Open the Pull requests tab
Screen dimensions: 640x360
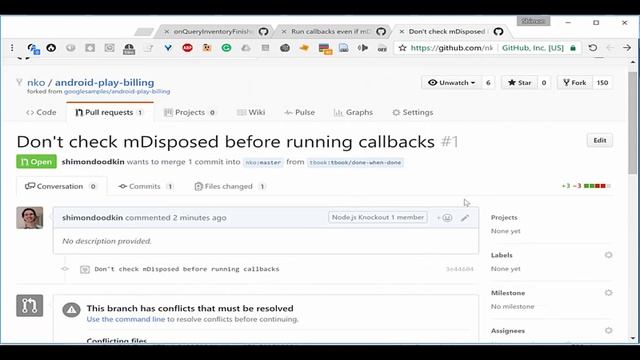tap(109, 112)
